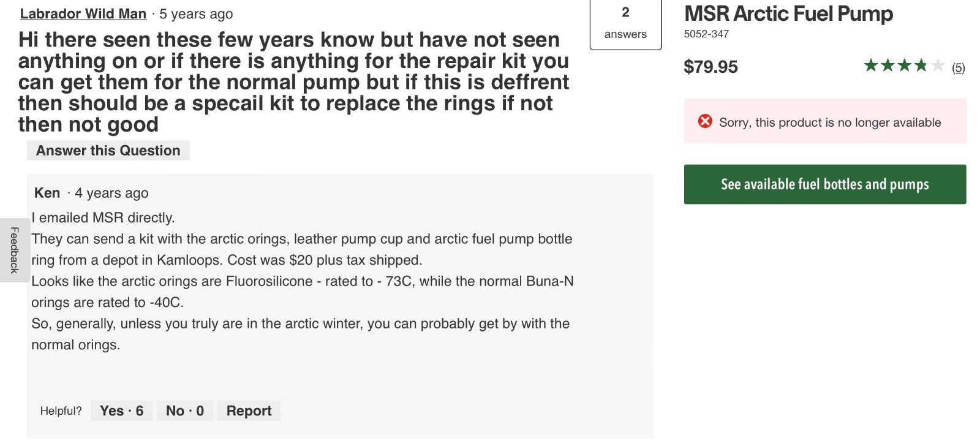Report Ken's answer

coord(249,410)
